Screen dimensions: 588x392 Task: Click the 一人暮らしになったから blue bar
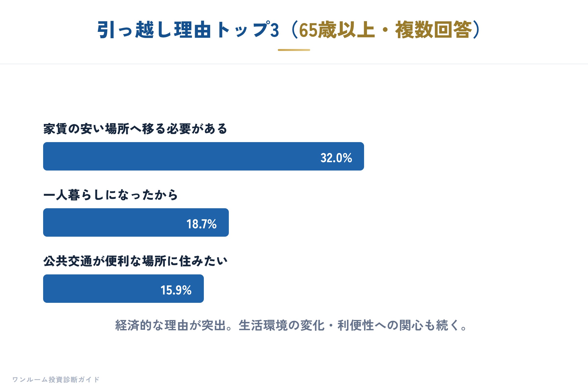(136, 222)
